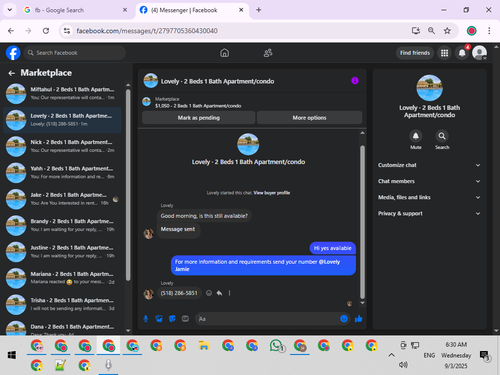500x375 pixels.
Task: Click the Facebook logo icon
Action: click(13, 53)
